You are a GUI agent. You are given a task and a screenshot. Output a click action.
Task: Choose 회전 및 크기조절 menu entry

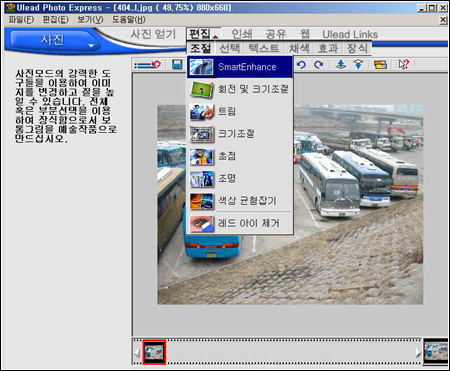(x=240, y=89)
